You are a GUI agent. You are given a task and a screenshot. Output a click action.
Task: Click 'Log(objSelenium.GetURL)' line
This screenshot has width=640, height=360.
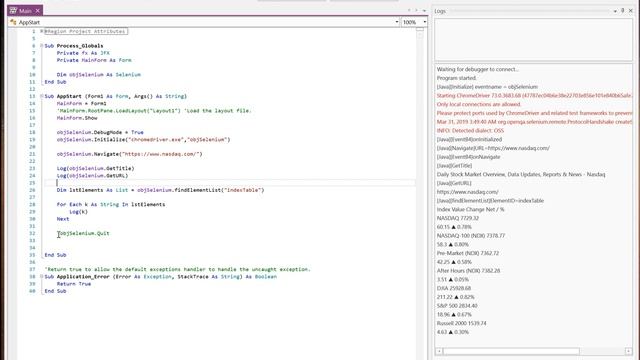click(92, 176)
